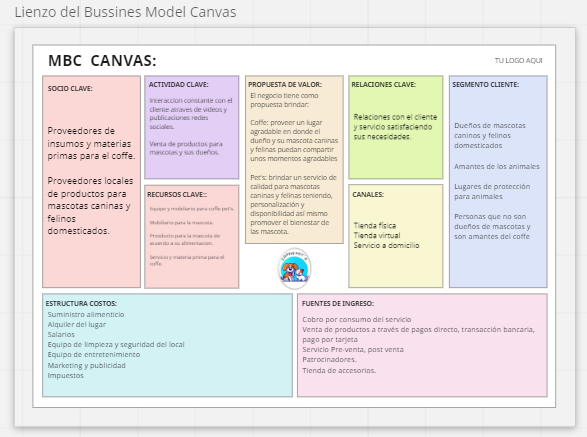This screenshot has height=437, width=587.
Task: Select text 'Amantes de los animales'
Action: (497, 166)
